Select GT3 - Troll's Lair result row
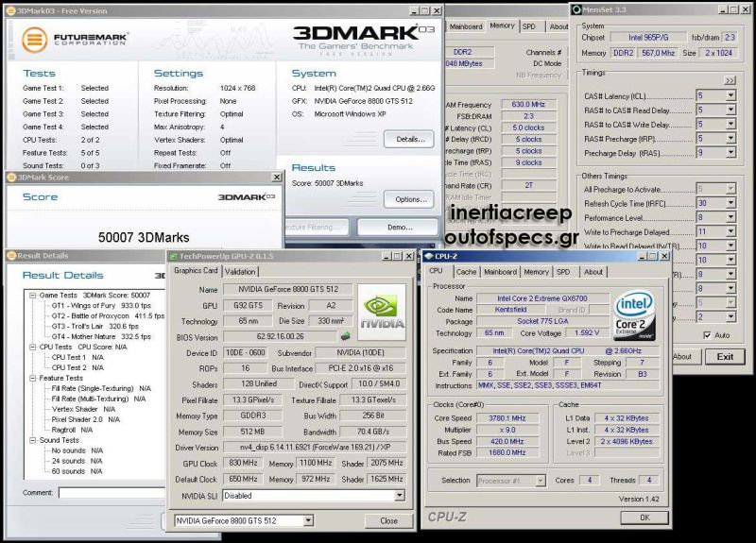This screenshot has height=543, width=756. tap(95, 326)
